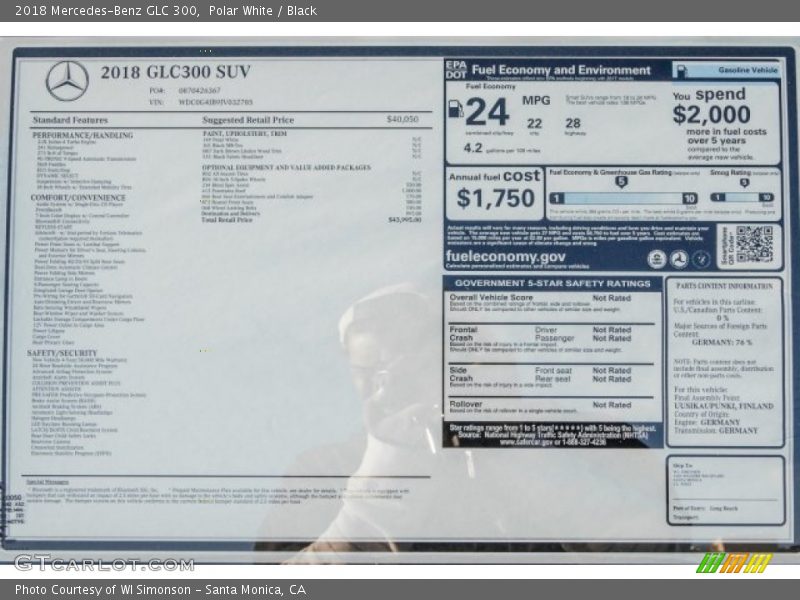Image resolution: width=800 pixels, height=600 pixels.
Task: Click the '2018 GLC300 SUV' heading
Action: (176, 72)
